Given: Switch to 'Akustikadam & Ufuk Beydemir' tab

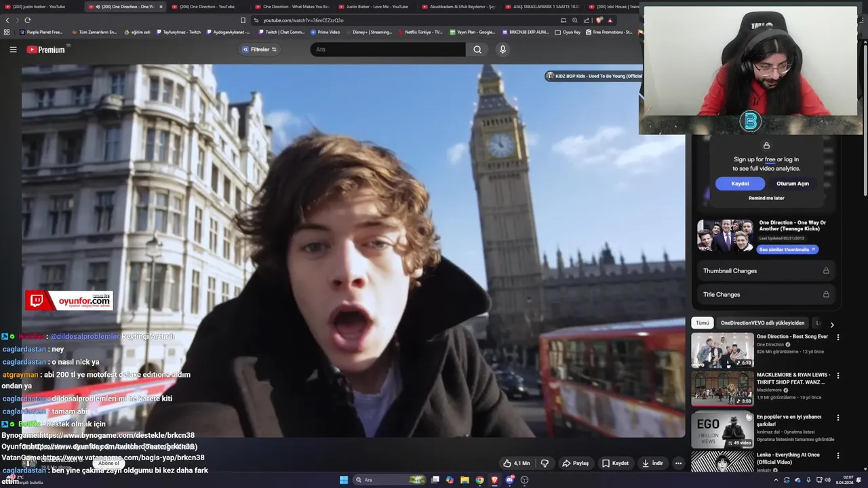Looking at the screenshot, I should click(458, 7).
